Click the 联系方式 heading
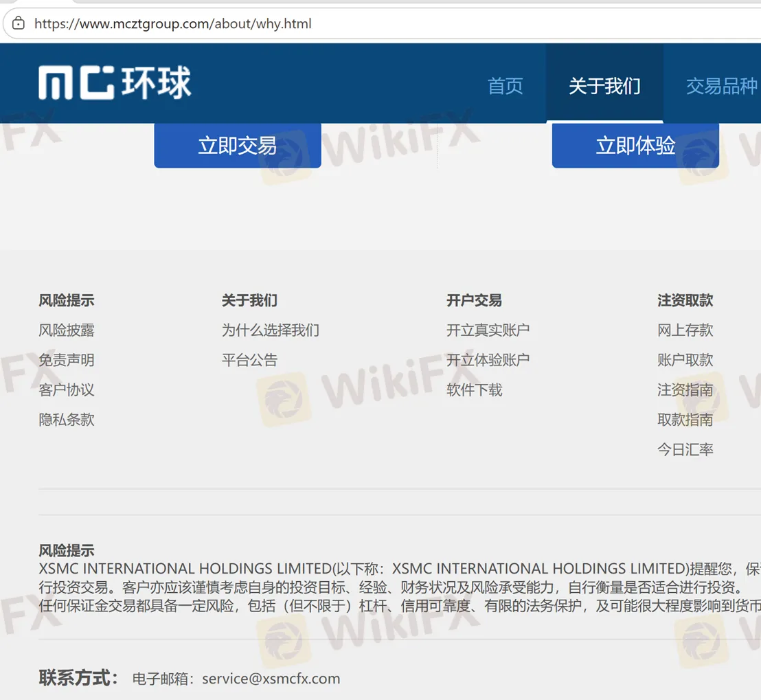 click(x=78, y=678)
